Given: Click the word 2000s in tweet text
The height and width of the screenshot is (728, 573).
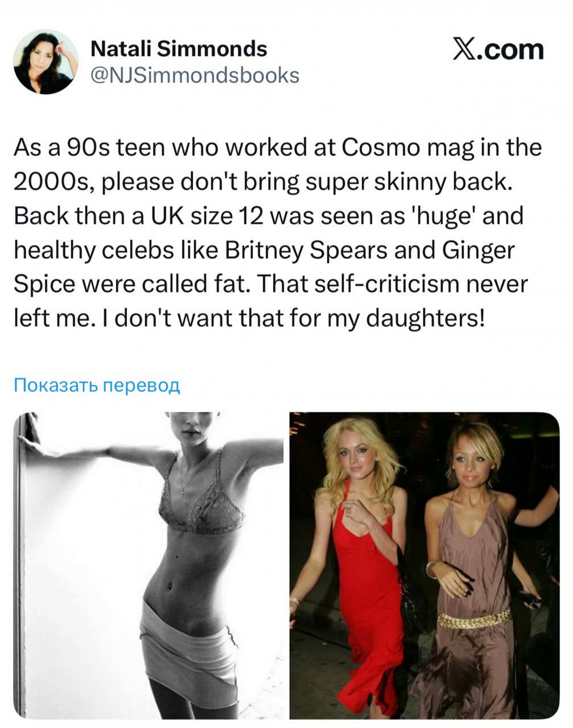Looking at the screenshot, I should 52,182.
